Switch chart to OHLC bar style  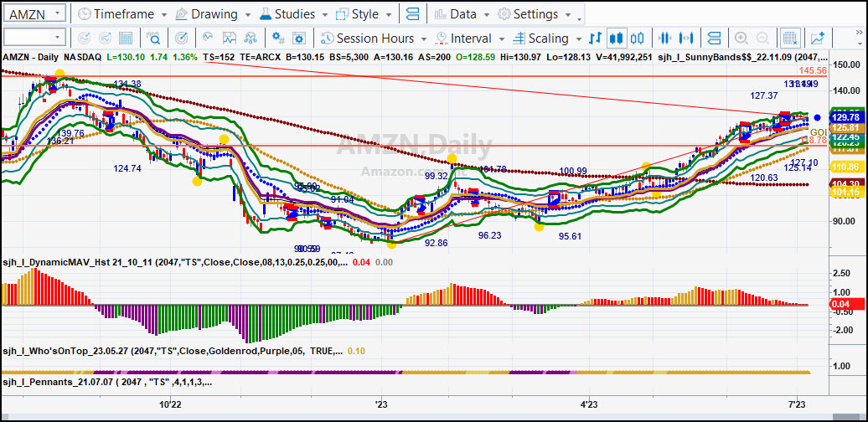(x=595, y=39)
